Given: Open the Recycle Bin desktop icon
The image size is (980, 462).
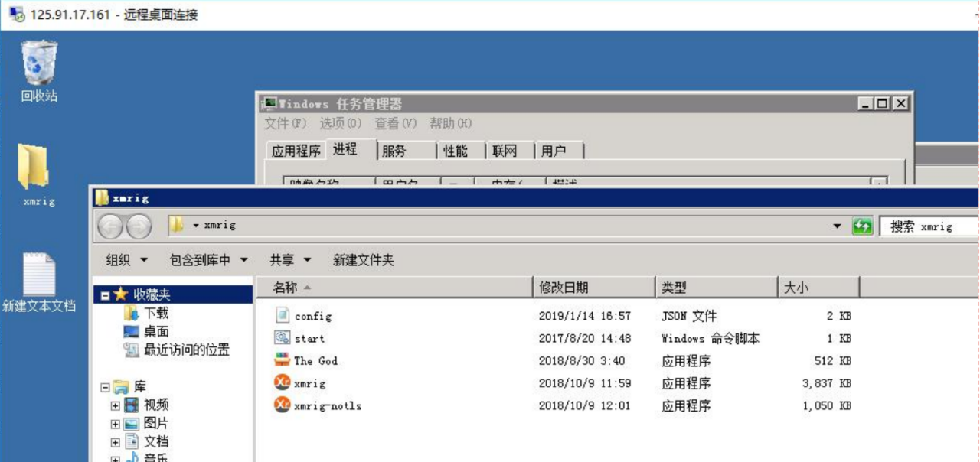Looking at the screenshot, I should click(x=39, y=63).
